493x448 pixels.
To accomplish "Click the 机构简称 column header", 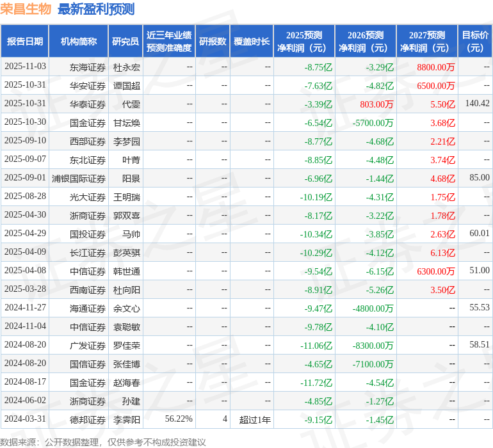I will 79,42.
